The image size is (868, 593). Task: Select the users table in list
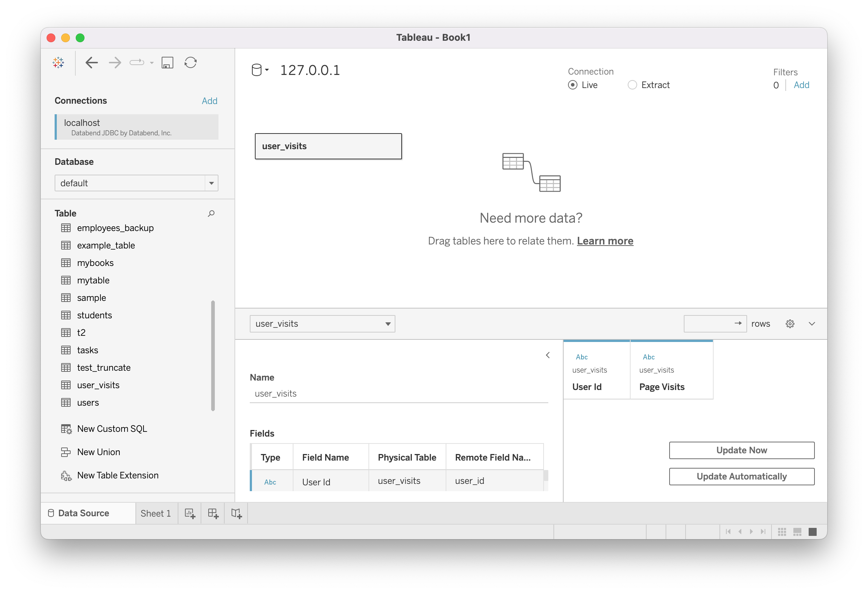click(88, 403)
